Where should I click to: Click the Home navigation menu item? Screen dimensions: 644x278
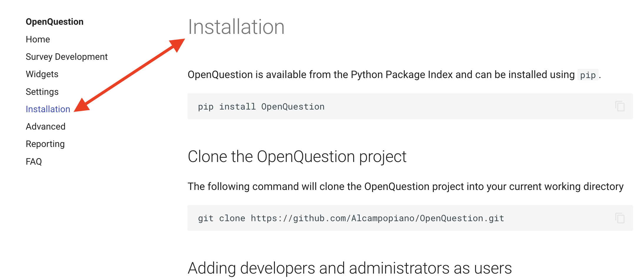point(38,39)
